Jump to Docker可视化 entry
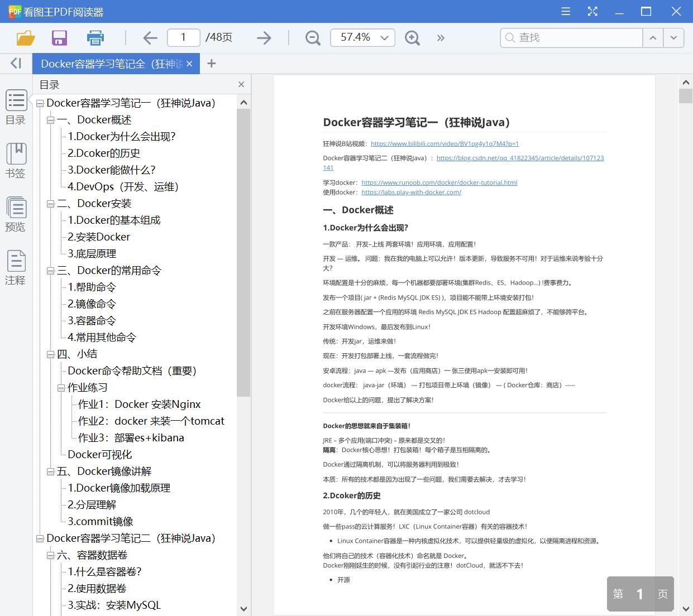Viewport: 693px width, 616px height. pos(100,455)
